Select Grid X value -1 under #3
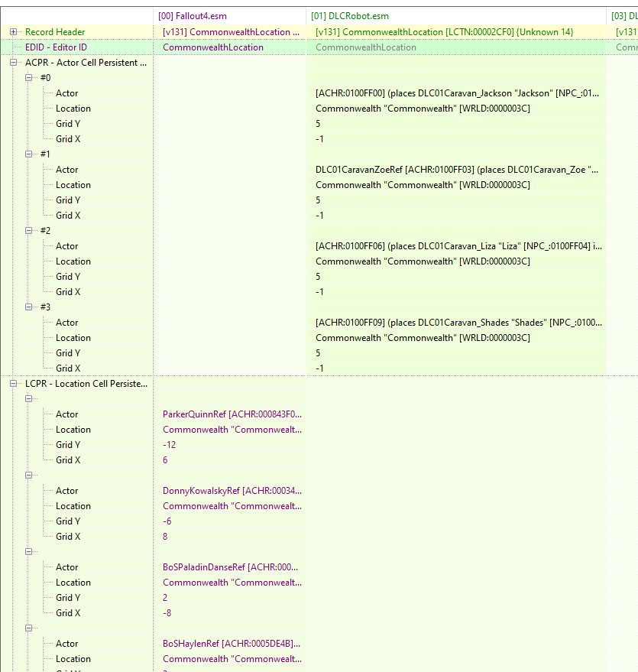 319,368
